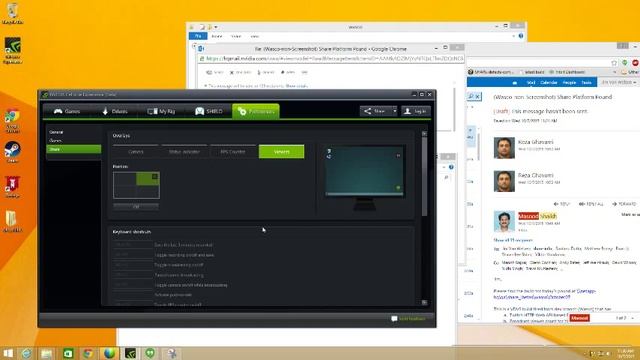Click the search magnifier icon in Outlook
Screen dimensions: 640x360
point(471,96)
